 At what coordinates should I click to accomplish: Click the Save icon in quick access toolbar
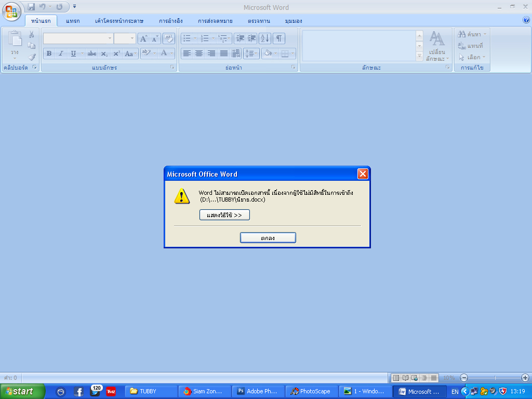pyautogui.click(x=31, y=7)
